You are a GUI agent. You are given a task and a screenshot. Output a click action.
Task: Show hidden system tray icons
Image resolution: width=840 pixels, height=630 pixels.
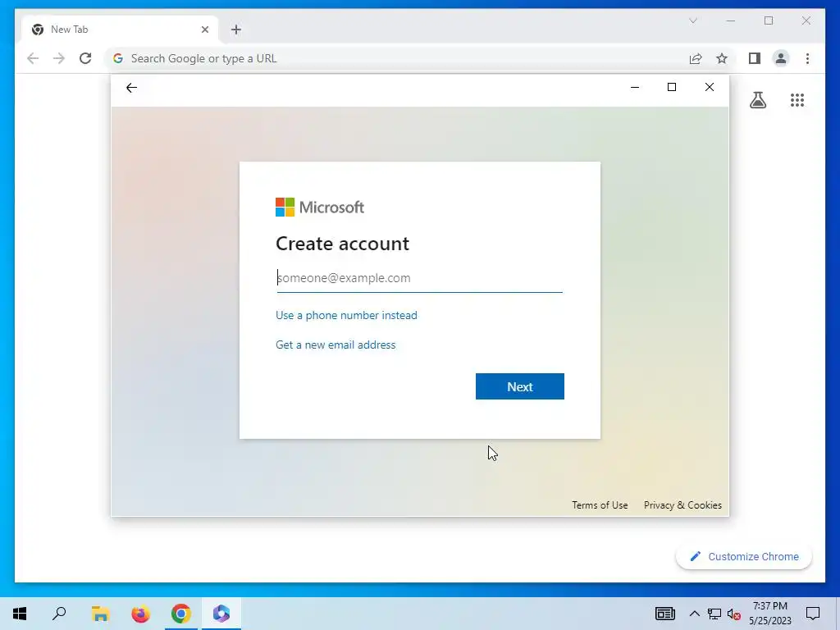(x=694, y=614)
